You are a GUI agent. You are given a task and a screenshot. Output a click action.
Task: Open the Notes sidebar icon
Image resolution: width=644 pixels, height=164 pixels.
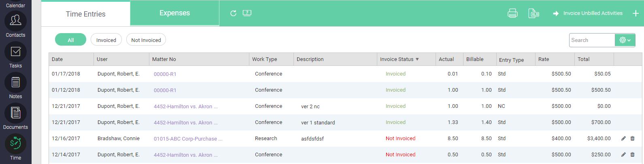click(15, 82)
